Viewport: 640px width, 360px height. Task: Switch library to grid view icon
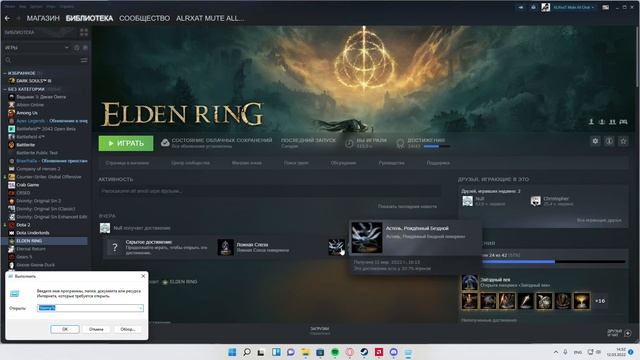(x=84, y=32)
